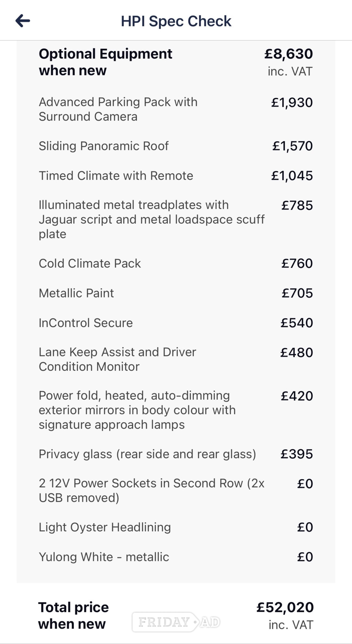Viewport: 352px width, 644px height.
Task: Click the 12V Power Sockets item
Action: click(x=176, y=490)
